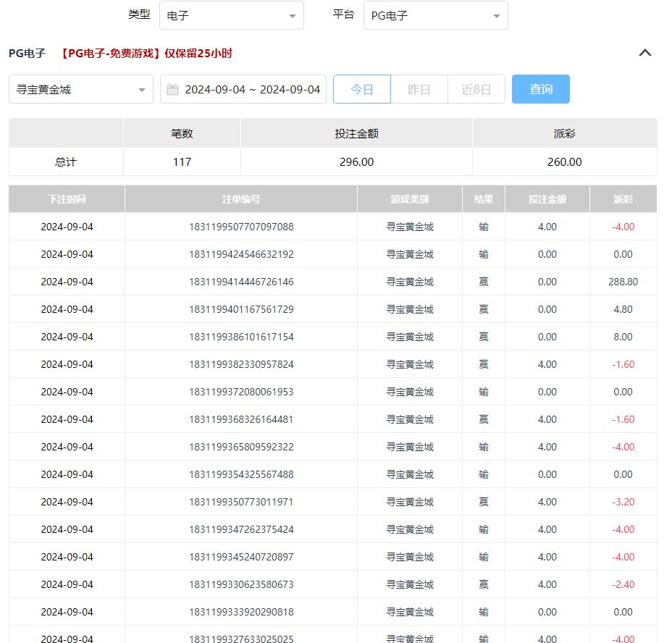This screenshot has height=643, width=672.
Task: Click the 288.80 payout cell
Action: point(623,282)
